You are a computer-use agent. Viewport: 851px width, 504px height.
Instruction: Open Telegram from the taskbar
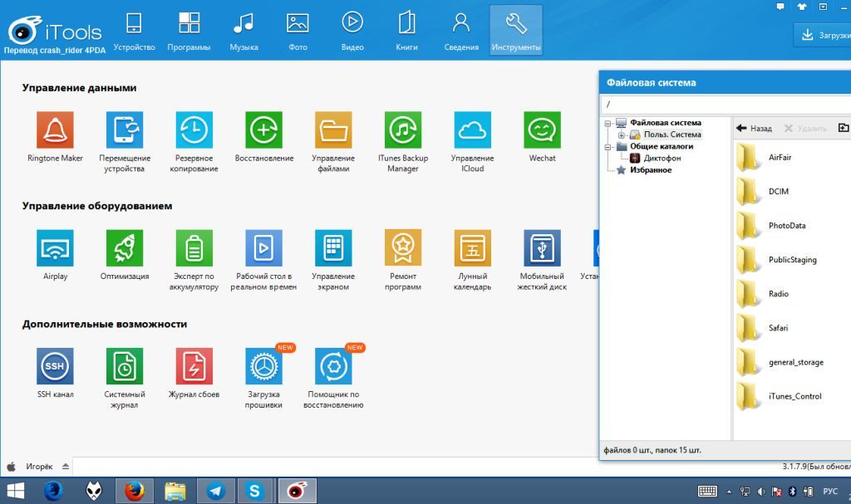coord(215,491)
